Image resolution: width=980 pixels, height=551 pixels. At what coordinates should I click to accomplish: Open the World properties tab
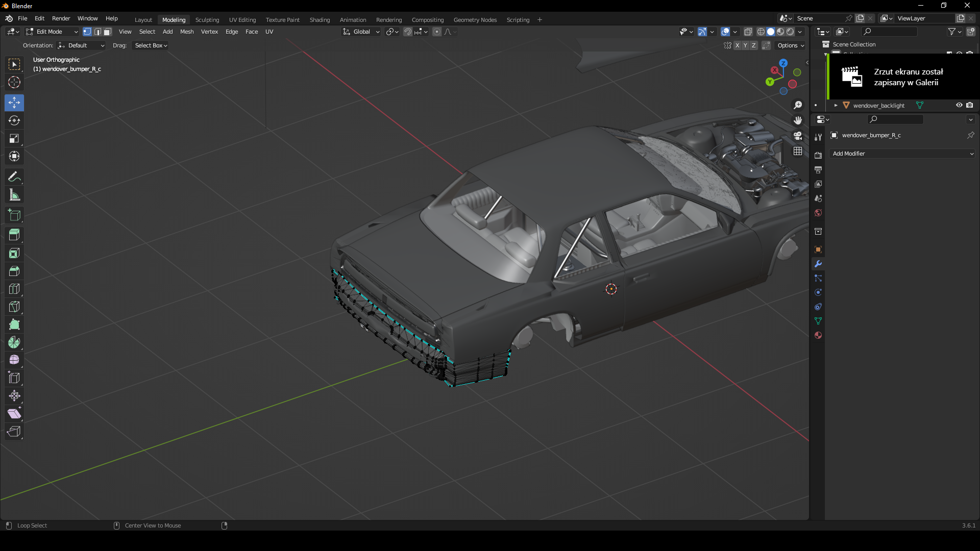click(818, 213)
